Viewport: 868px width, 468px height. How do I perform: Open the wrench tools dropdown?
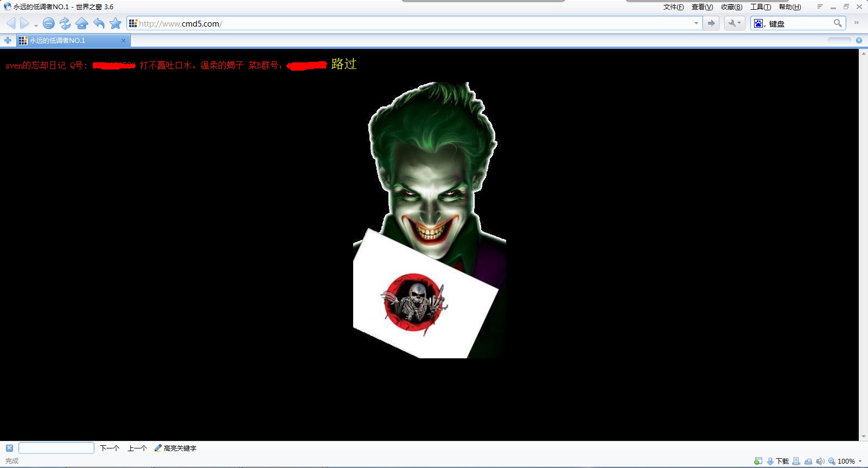point(735,23)
